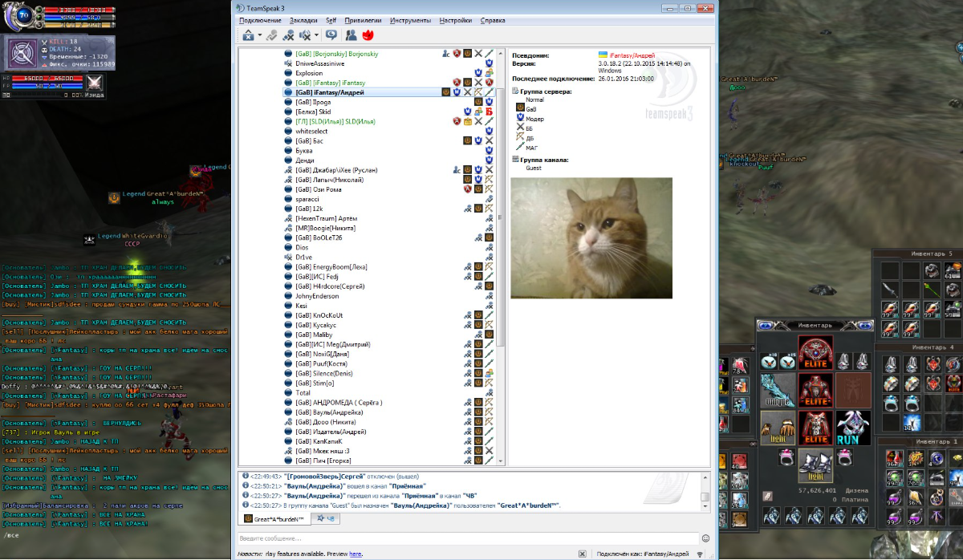Open the Инструменты menu
Screen dimensions: 963x560
(410, 20)
